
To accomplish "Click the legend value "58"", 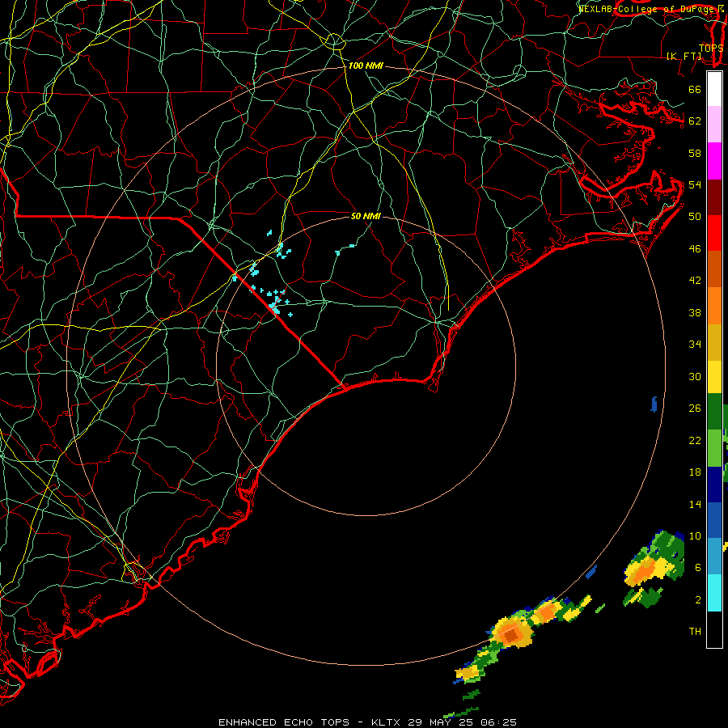I will [x=695, y=153].
